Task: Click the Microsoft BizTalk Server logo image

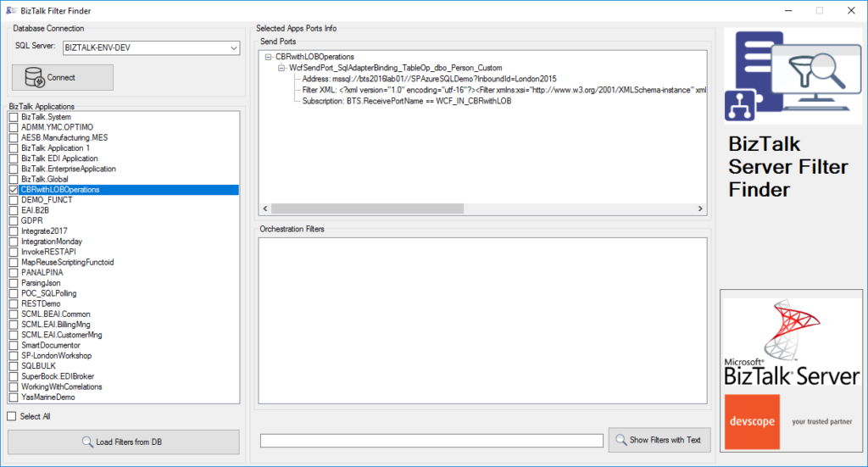Action: (792, 343)
